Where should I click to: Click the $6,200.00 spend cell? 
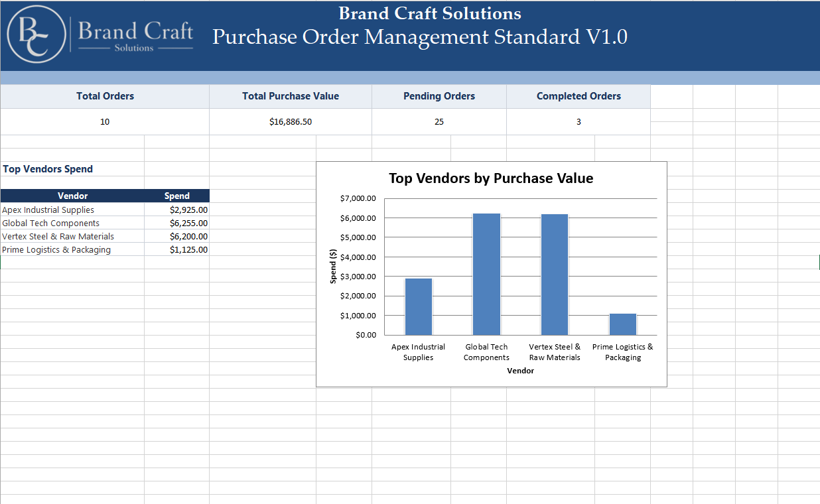[177, 236]
